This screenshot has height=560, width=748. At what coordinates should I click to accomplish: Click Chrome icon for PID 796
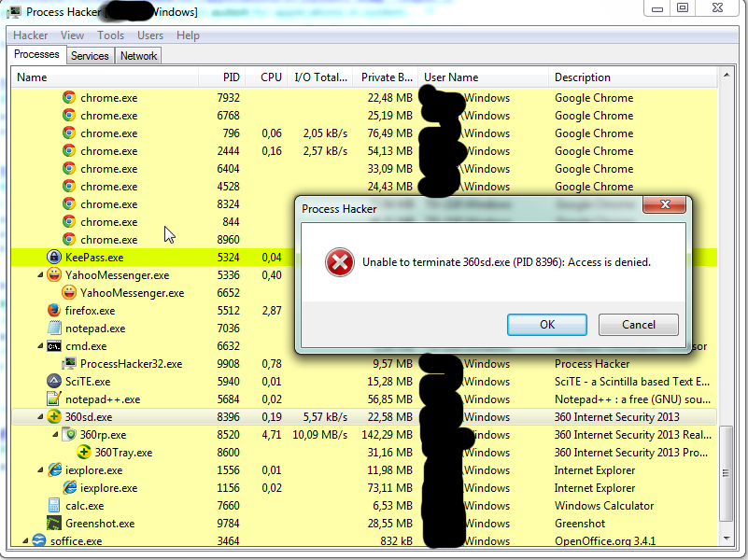point(69,133)
